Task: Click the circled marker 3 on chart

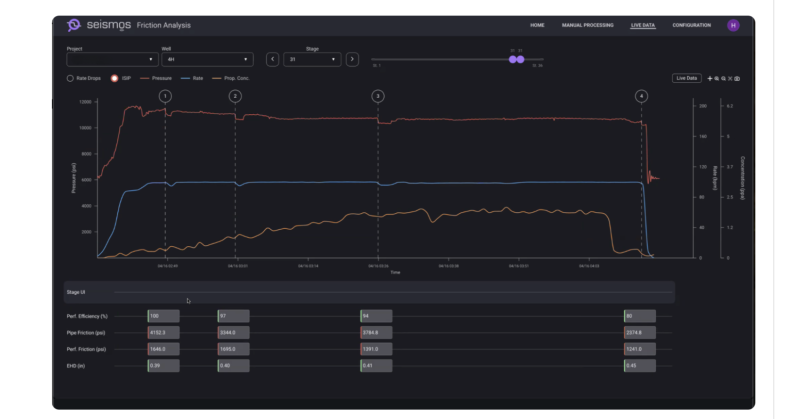Action: click(x=377, y=96)
